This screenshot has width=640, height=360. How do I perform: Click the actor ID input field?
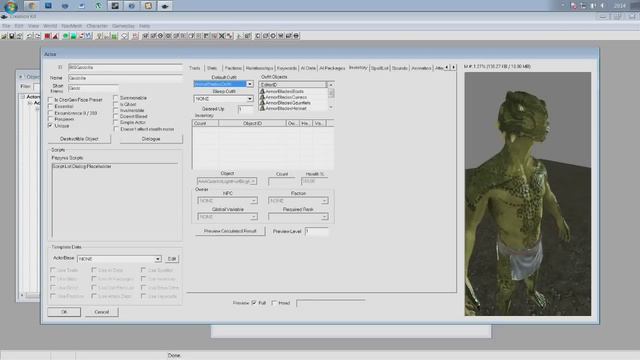coord(125,67)
